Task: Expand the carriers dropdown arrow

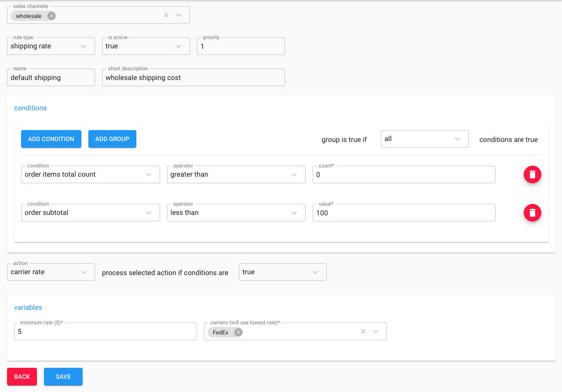Action: pos(376,331)
